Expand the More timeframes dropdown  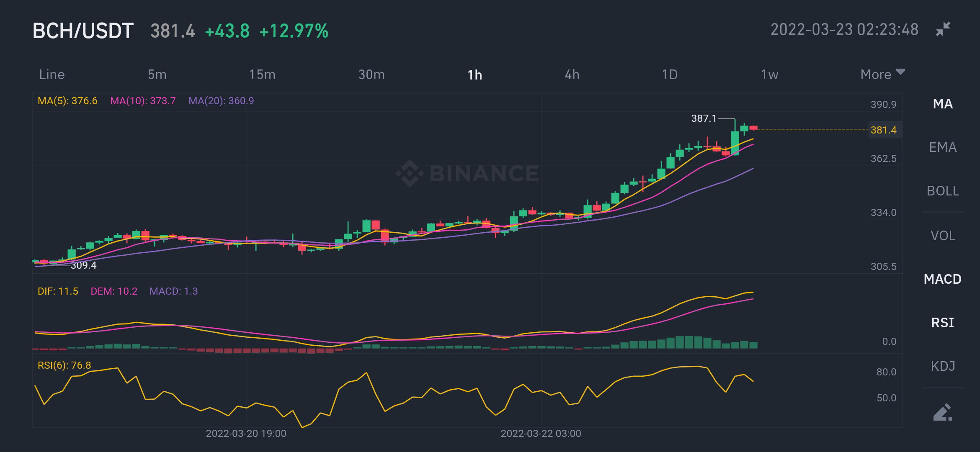[882, 74]
